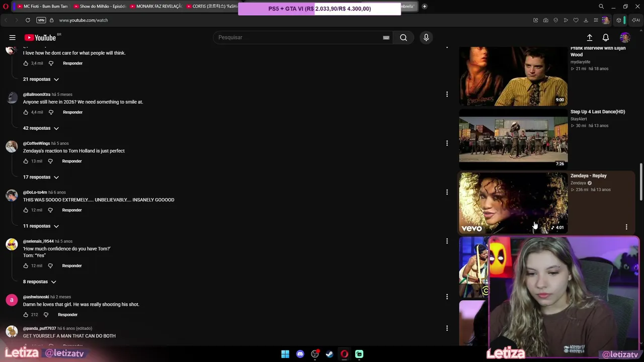Click the page vertical scrollbar thumb
This screenshot has height=362, width=644.
[x=641, y=182]
